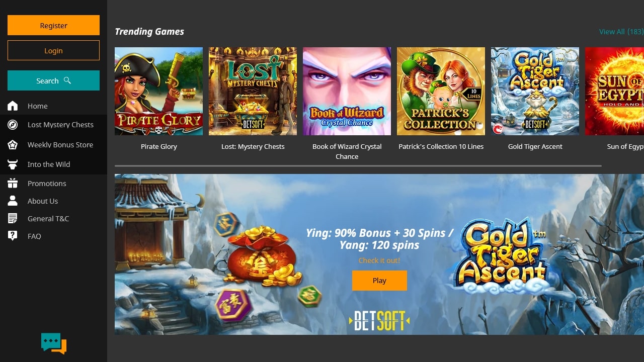Viewport: 644px width, 362px height.
Task: Open the Search button with magnifier
Action: 53,80
